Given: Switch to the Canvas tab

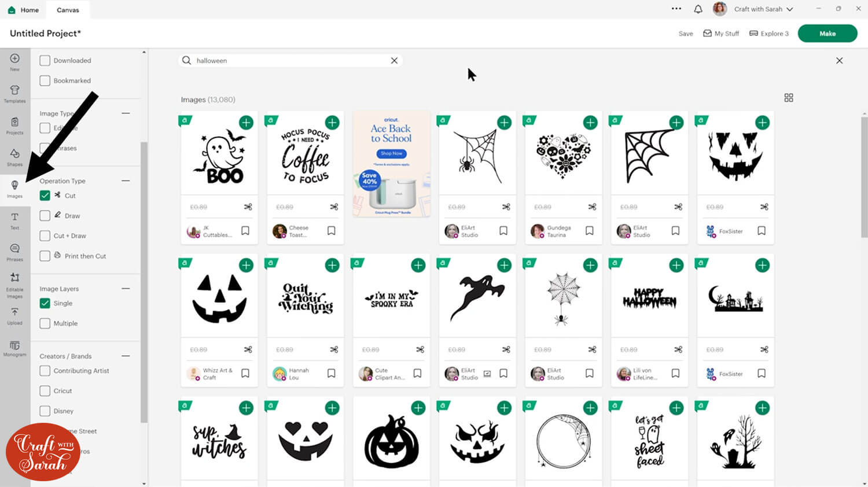Looking at the screenshot, I should coord(68,10).
